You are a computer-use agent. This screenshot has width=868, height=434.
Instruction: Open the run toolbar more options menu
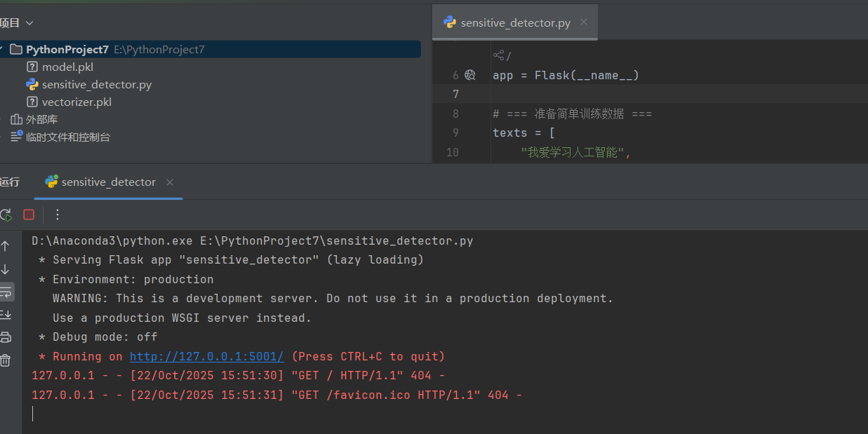pos(58,215)
